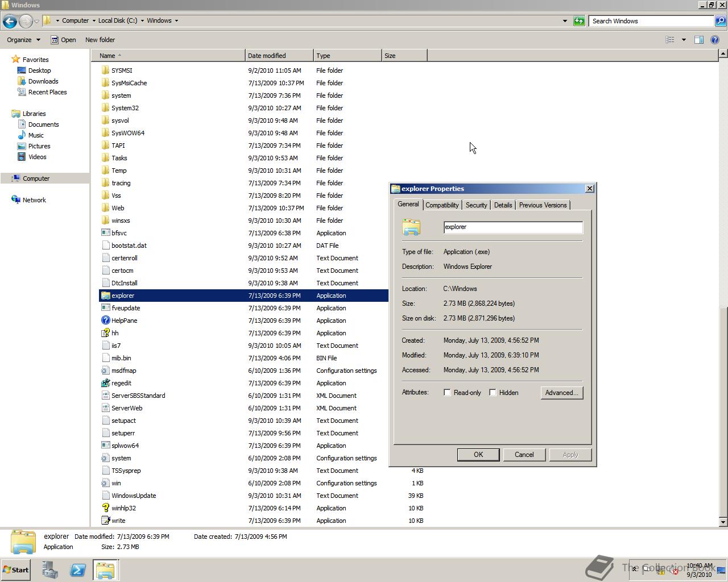Select the msdfmap configuration settings icon
The height and width of the screenshot is (582, 728).
pos(105,371)
